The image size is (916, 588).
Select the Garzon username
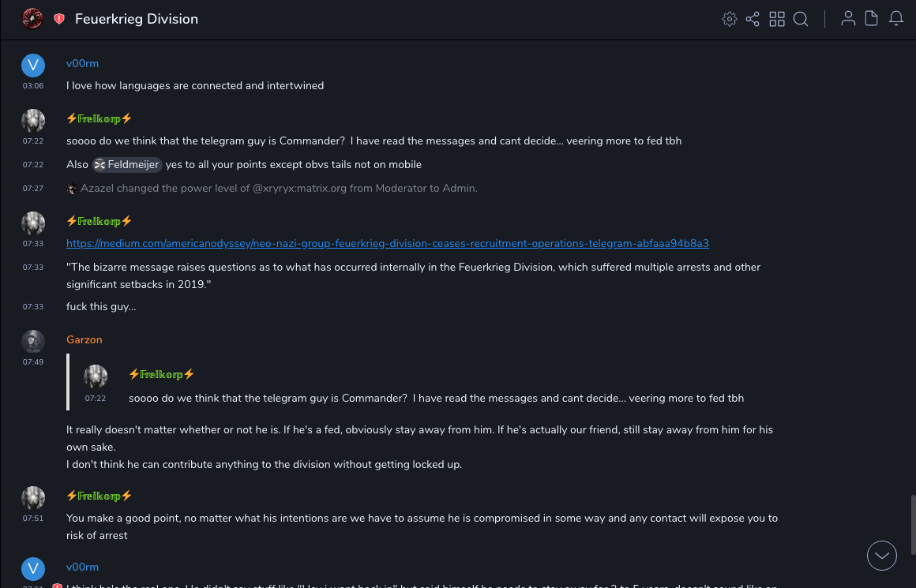click(84, 340)
